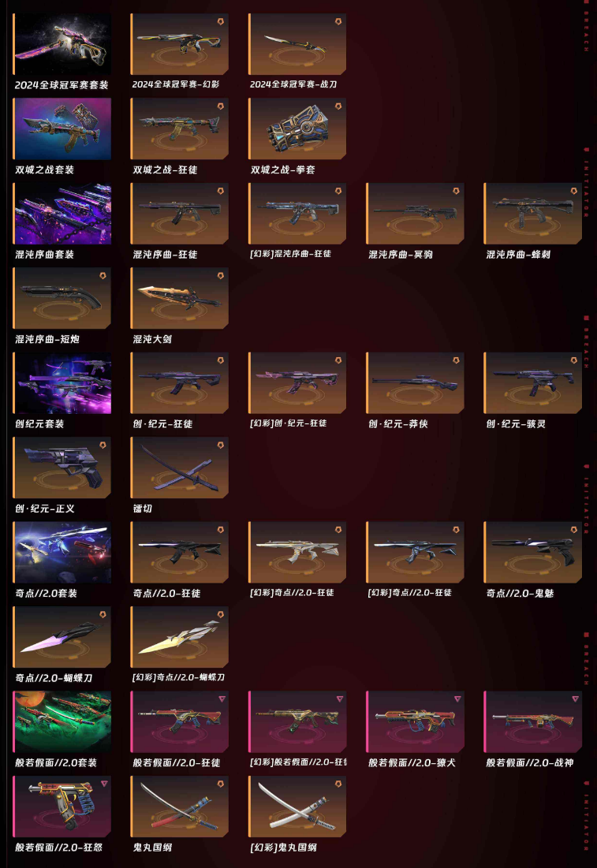Click the [幻彩]鬼丸国纲 label text
The height and width of the screenshot is (868, 597).
(x=283, y=848)
